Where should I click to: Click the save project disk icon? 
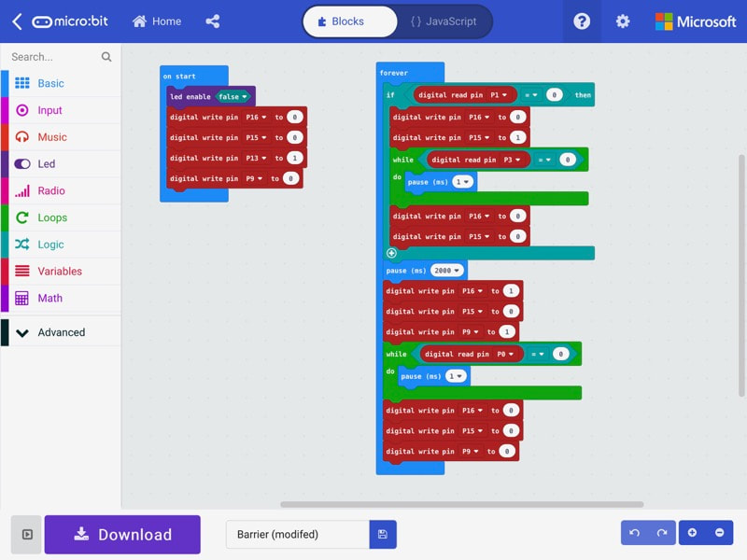point(383,535)
